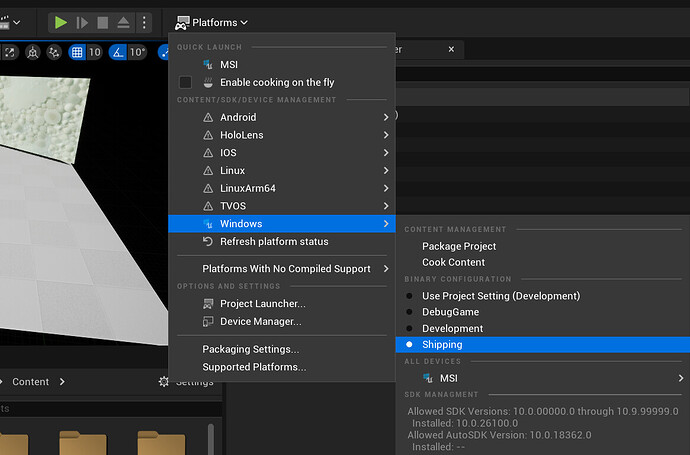Click the Stop simulation square button
The height and width of the screenshot is (455, 690).
click(x=103, y=22)
